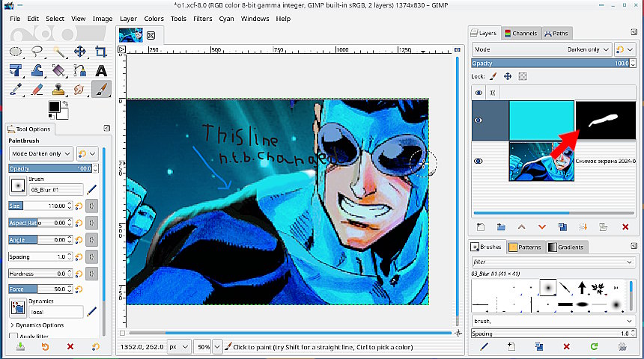Select the Free Select lasso tool
Viewport: 644px width, 359px height.
[x=37, y=52]
